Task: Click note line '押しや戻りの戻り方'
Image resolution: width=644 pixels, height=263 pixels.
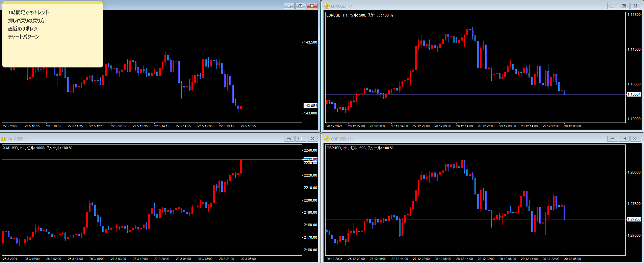Action: [26, 21]
